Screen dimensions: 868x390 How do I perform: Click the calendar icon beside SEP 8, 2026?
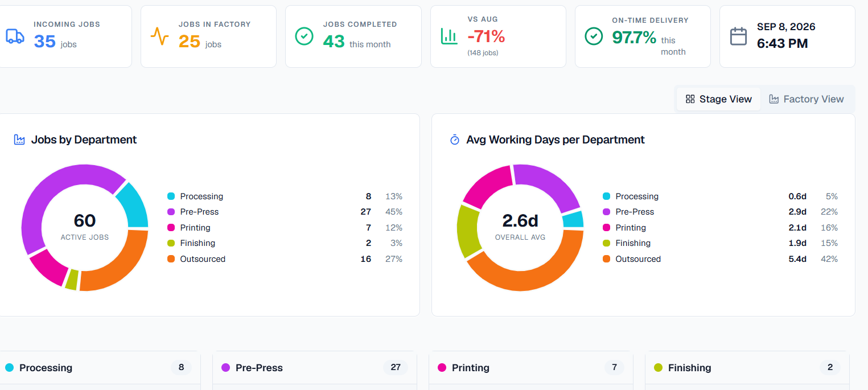point(739,36)
